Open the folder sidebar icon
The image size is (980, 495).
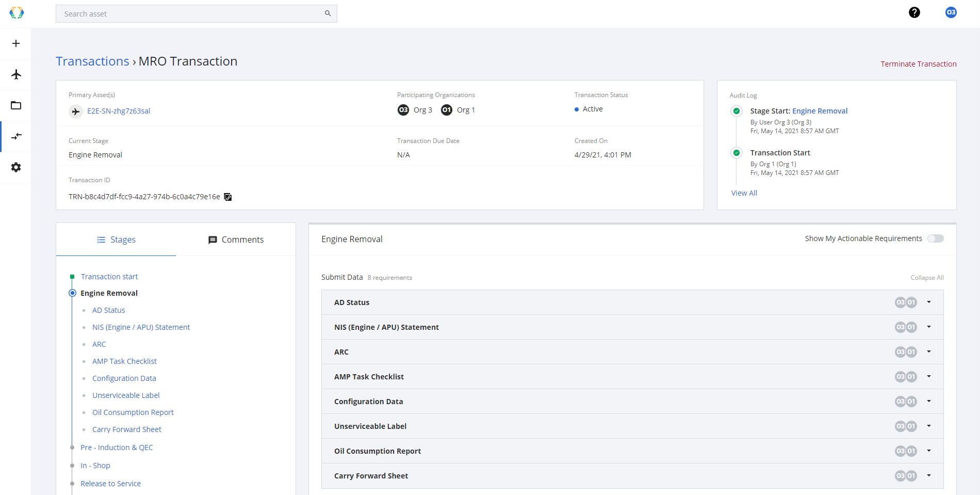point(16,105)
